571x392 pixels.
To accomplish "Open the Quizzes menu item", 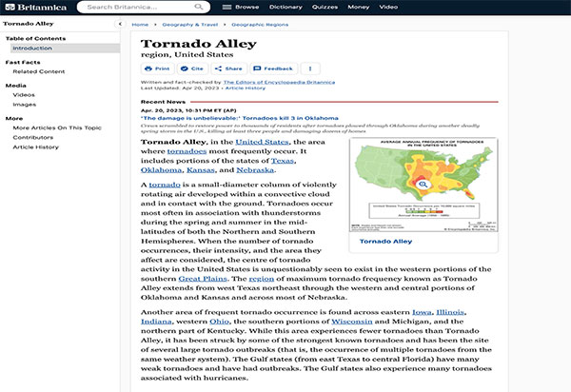I will click(325, 7).
